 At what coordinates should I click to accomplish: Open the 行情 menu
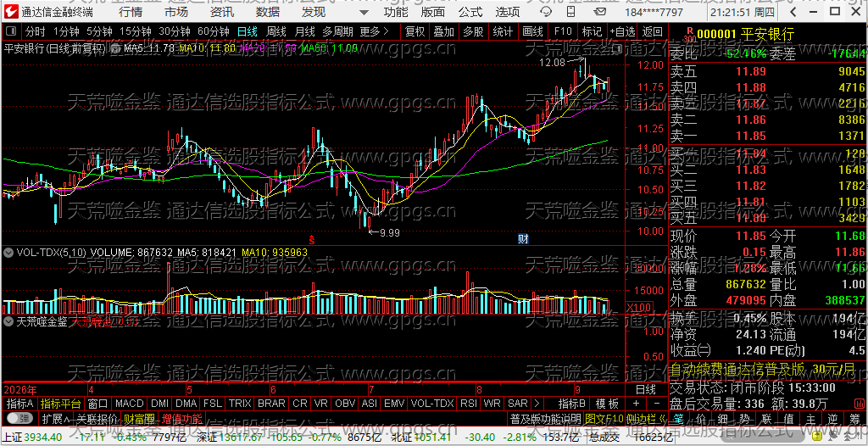tap(130, 12)
